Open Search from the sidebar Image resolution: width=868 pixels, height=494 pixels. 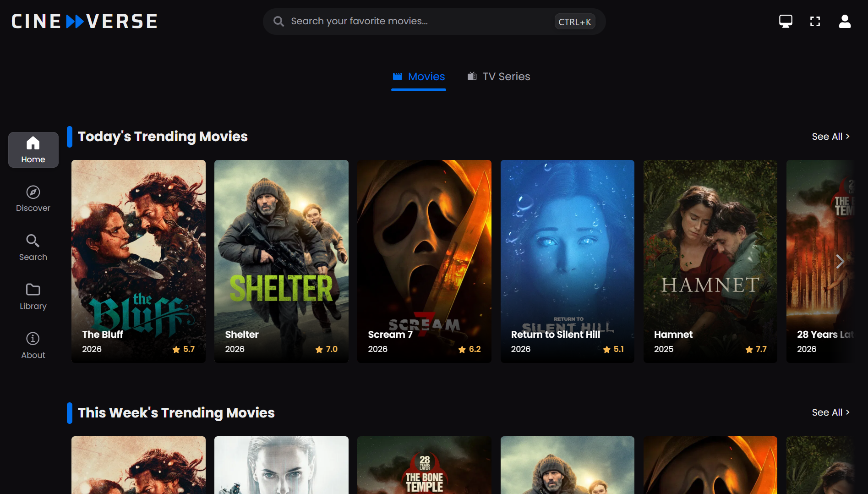coord(33,247)
